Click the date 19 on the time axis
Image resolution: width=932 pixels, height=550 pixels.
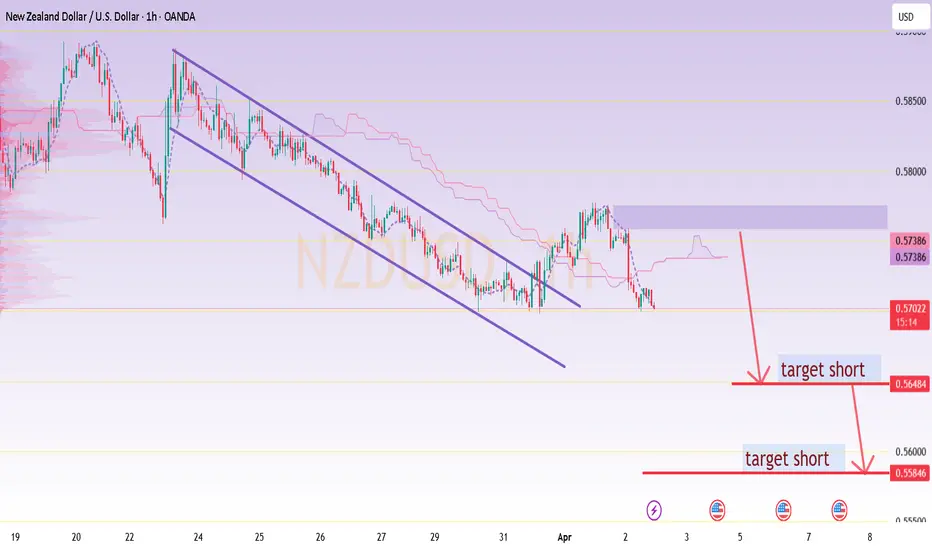(x=15, y=537)
